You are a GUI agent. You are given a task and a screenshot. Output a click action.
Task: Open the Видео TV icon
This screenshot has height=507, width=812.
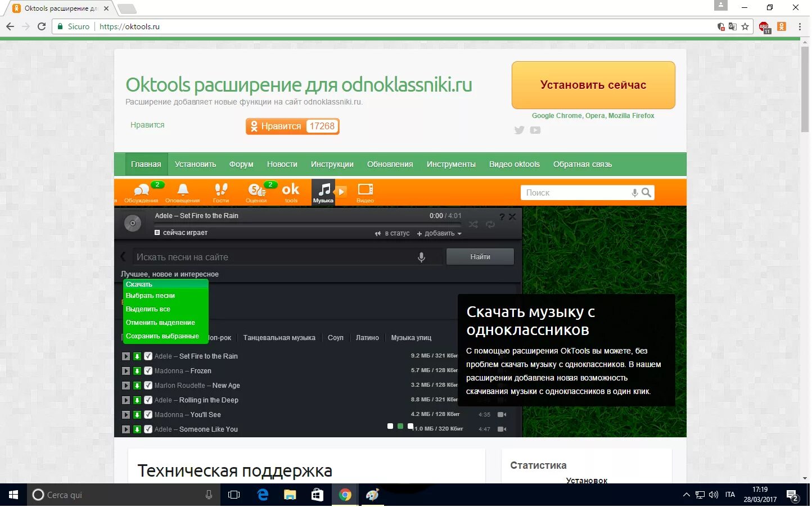[x=366, y=189]
